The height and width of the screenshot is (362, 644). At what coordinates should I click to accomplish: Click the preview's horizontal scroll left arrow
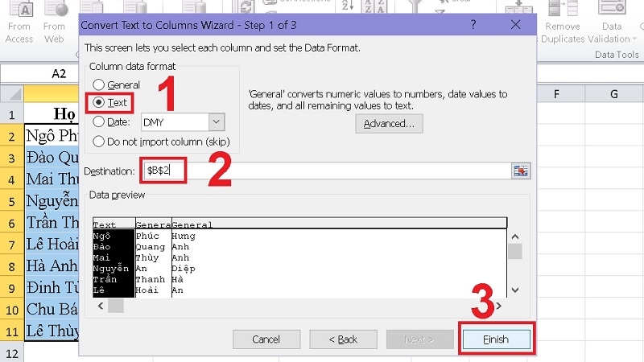click(x=100, y=306)
